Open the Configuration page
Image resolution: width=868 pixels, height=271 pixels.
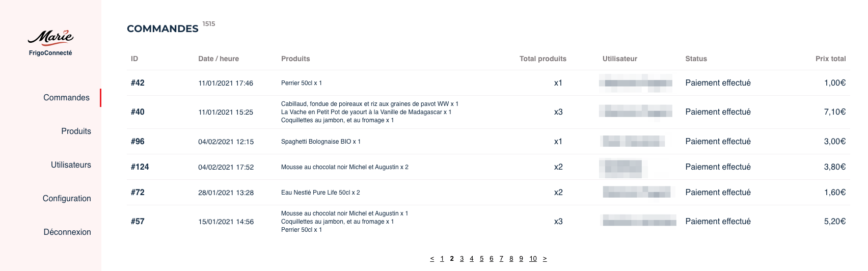tap(67, 198)
